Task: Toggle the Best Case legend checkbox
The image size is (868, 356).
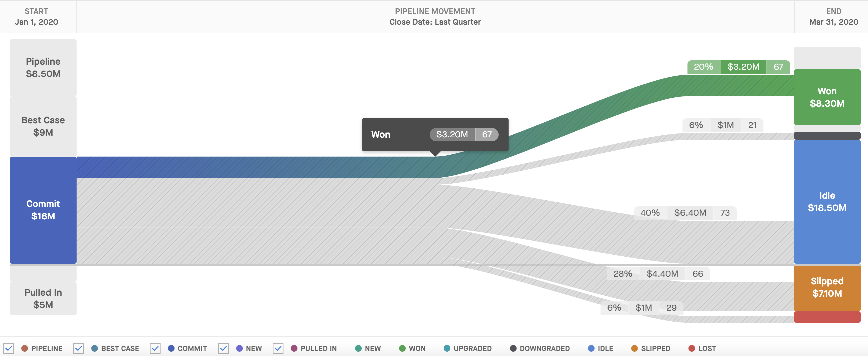Action: click(79, 348)
